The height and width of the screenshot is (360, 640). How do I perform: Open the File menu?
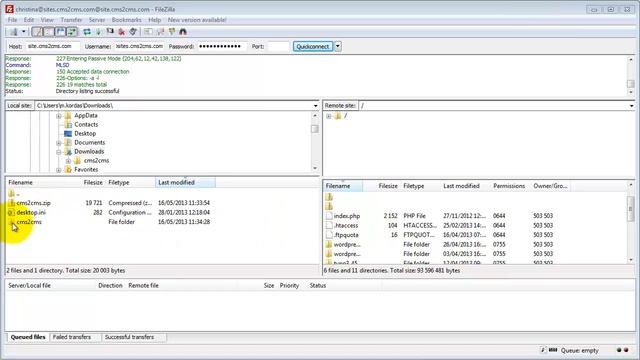coord(13,20)
